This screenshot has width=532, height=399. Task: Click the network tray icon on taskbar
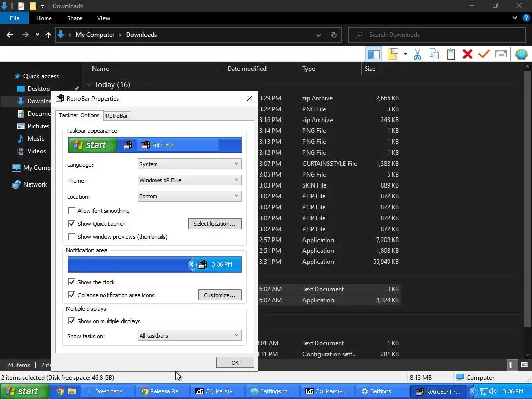[x=484, y=391]
